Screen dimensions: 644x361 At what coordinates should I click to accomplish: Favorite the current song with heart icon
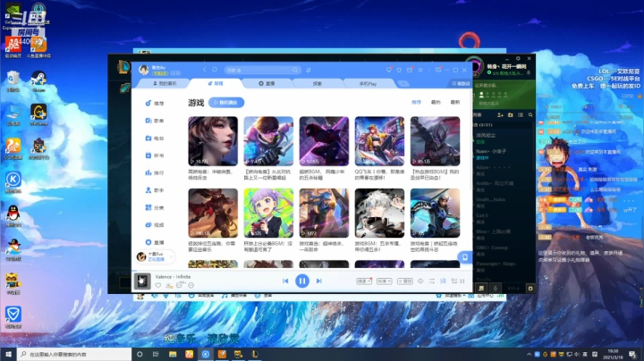click(x=157, y=285)
